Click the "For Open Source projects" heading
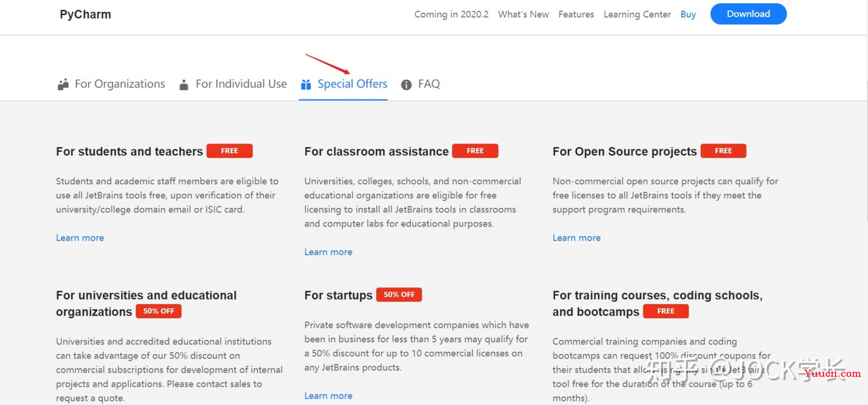The width and height of the screenshot is (868, 405). click(625, 152)
